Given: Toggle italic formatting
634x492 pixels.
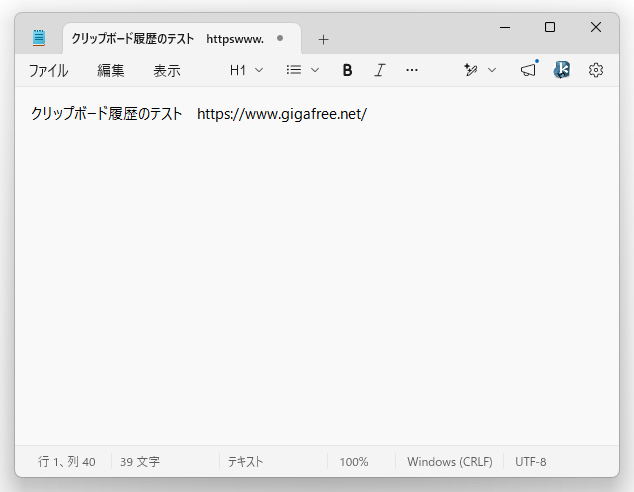Looking at the screenshot, I should (x=379, y=70).
